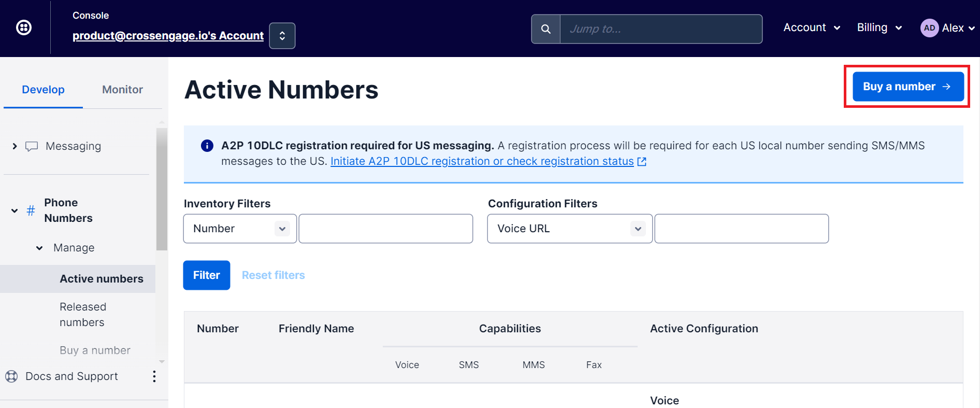Click the Friendly Name column header
The width and height of the screenshot is (980, 408).
[x=316, y=329]
